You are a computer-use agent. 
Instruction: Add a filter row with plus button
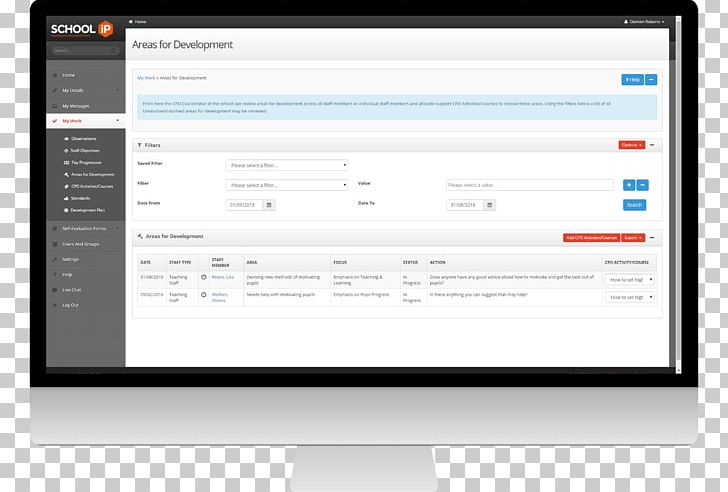(x=629, y=185)
